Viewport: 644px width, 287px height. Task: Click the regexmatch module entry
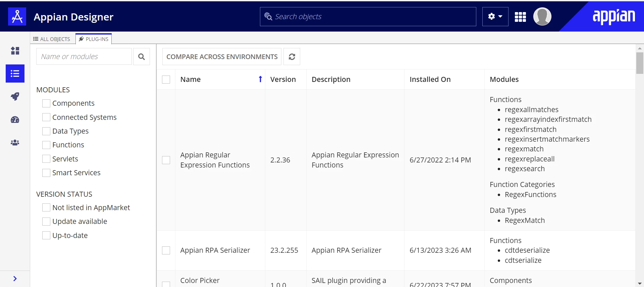[x=524, y=149]
